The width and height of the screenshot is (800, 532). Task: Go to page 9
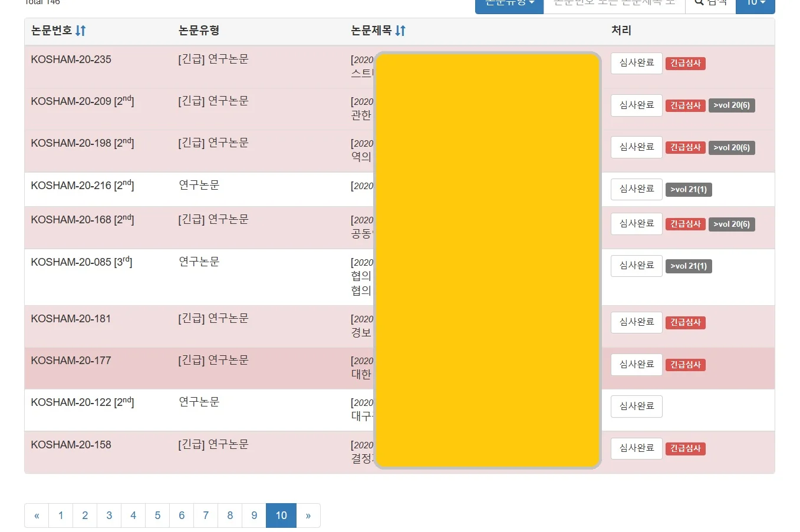click(x=254, y=516)
